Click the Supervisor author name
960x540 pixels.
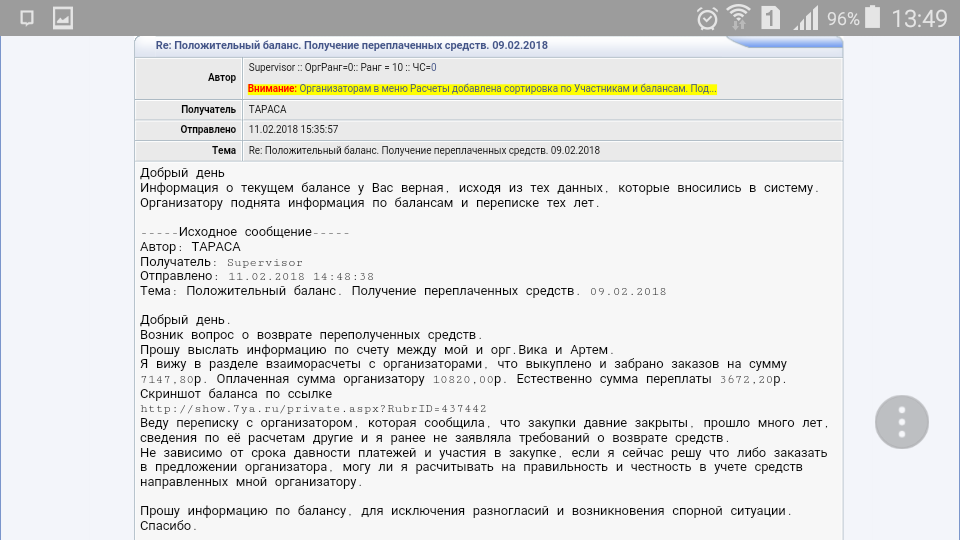[271, 68]
